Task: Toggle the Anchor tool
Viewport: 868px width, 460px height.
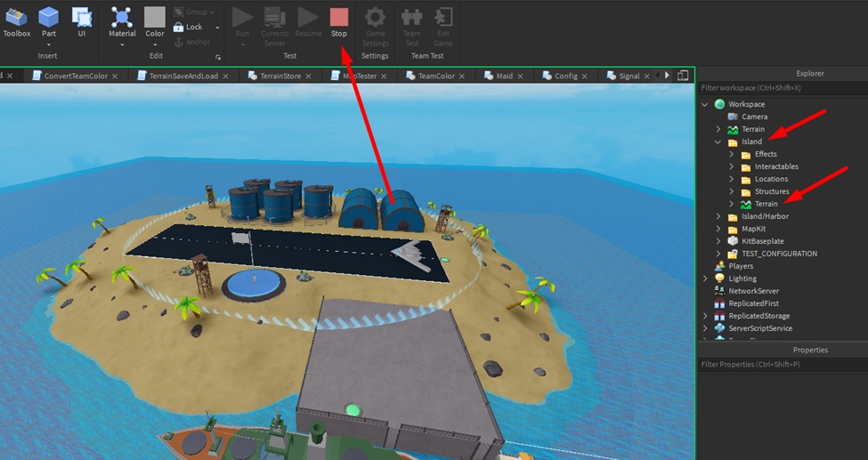Action: (192, 42)
